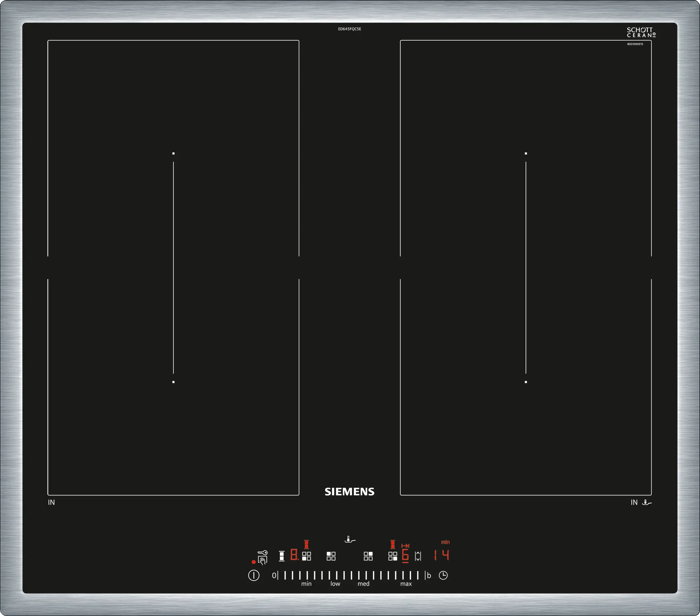
Task: Set power slider to 0
Action: click(x=274, y=576)
